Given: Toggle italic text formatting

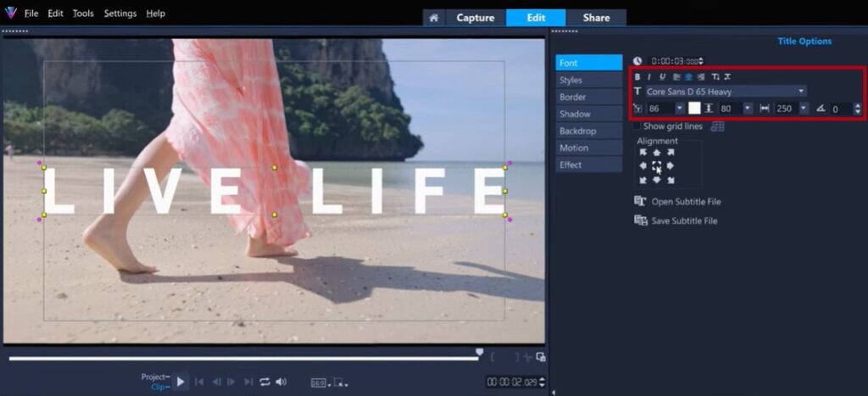Looking at the screenshot, I should click(649, 77).
